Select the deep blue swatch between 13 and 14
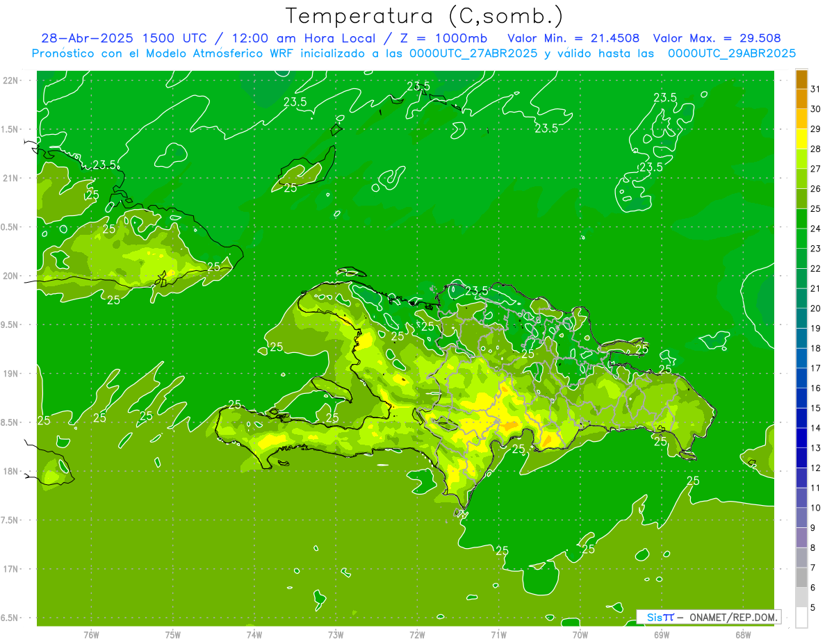Viewport: 834px width, 644px height. [x=801, y=438]
